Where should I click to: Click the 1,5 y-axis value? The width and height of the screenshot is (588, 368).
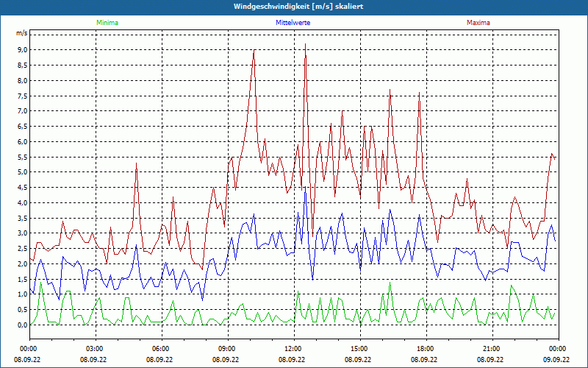coord(23,279)
